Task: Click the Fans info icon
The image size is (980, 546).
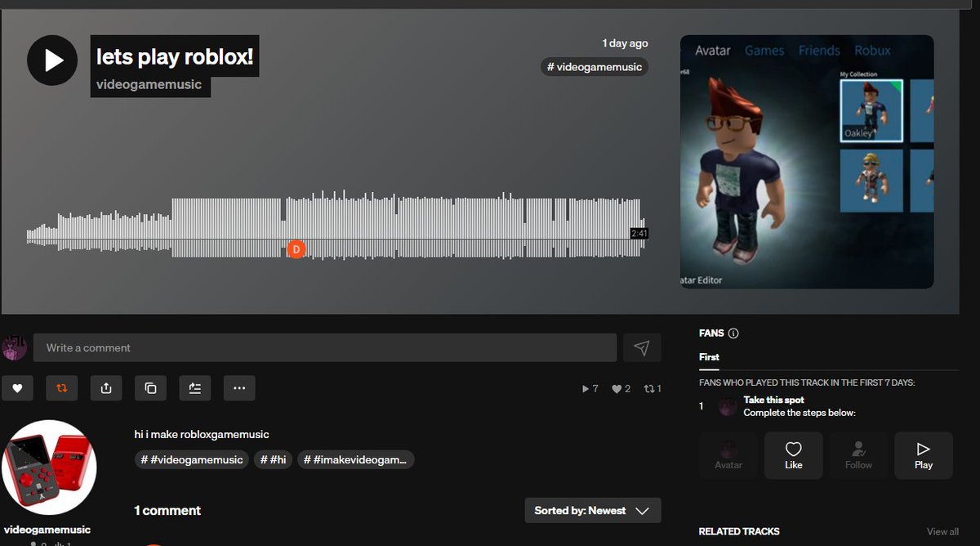Action: [x=733, y=333]
